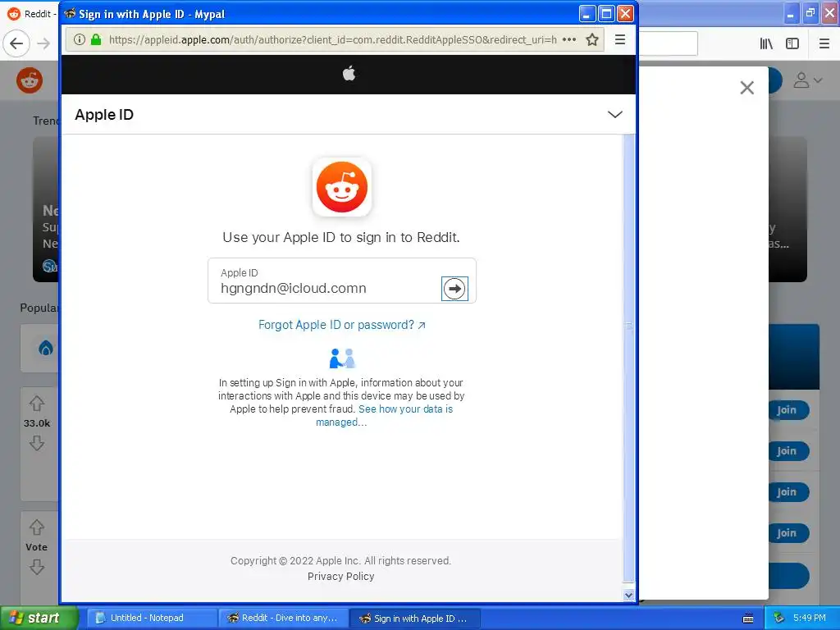Select Sign in with Apple ID taskbar item
Screen dimensions: 840x630
click(x=414, y=619)
